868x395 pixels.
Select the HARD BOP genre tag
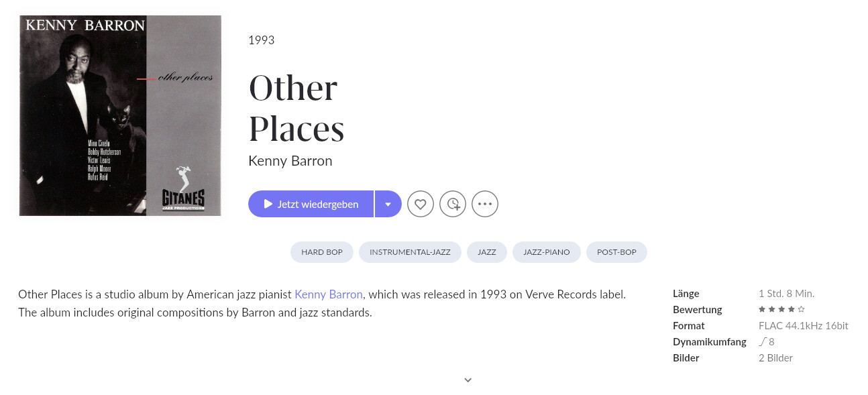pos(322,252)
